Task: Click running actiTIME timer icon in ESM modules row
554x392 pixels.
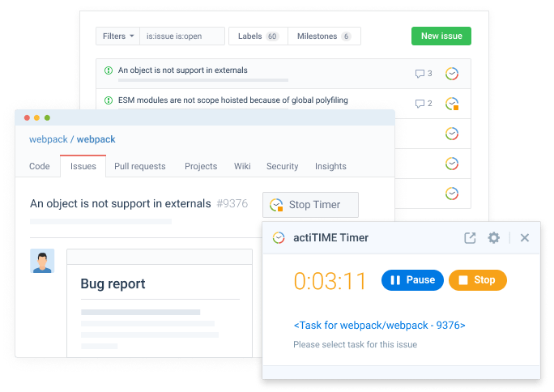Action: [451, 104]
